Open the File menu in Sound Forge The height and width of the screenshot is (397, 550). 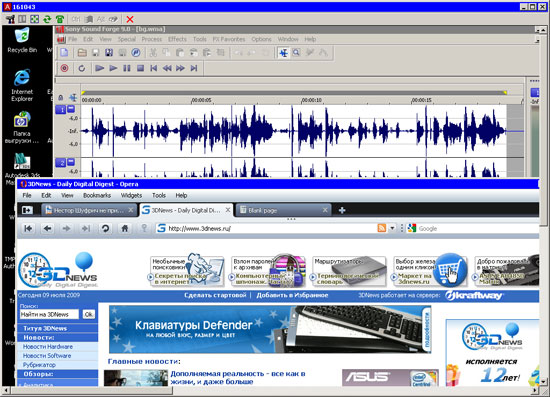pyautogui.click(x=73, y=39)
